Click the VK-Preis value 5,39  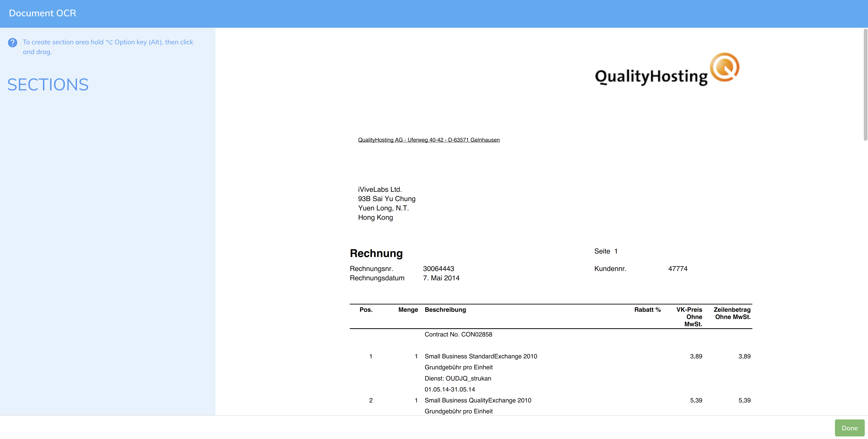coord(696,401)
